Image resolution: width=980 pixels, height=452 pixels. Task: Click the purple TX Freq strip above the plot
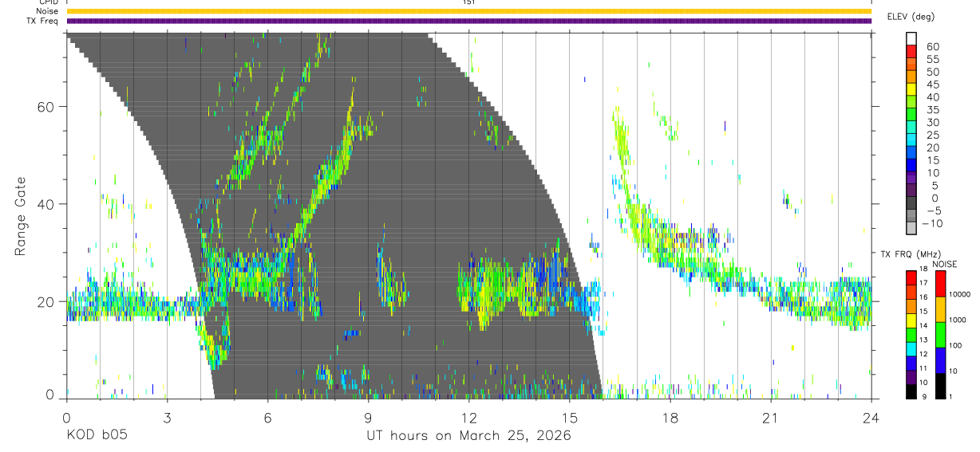coord(468,21)
